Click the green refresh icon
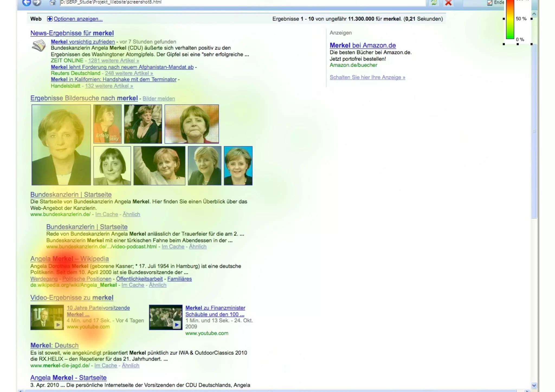This screenshot has width=555, height=392. [x=434, y=3]
